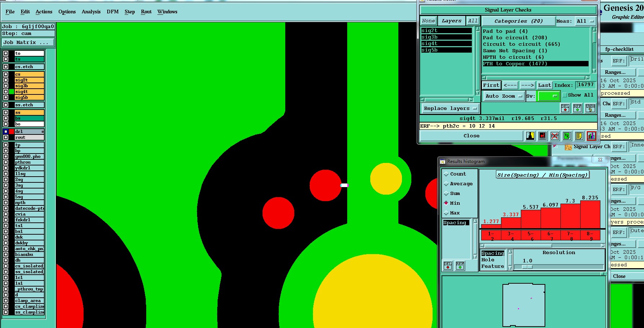Select Hole in the histogram type list

[x=488, y=260]
